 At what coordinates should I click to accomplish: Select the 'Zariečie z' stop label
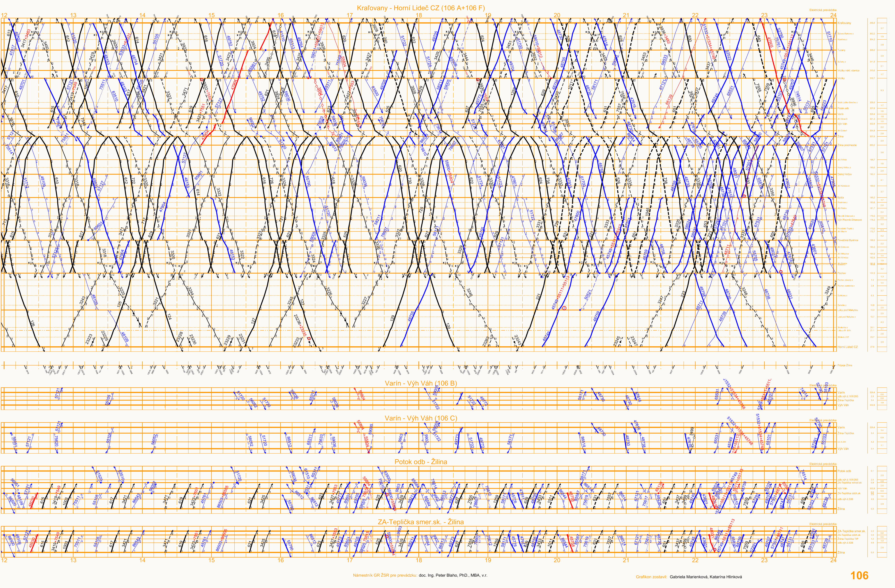tap(842, 306)
